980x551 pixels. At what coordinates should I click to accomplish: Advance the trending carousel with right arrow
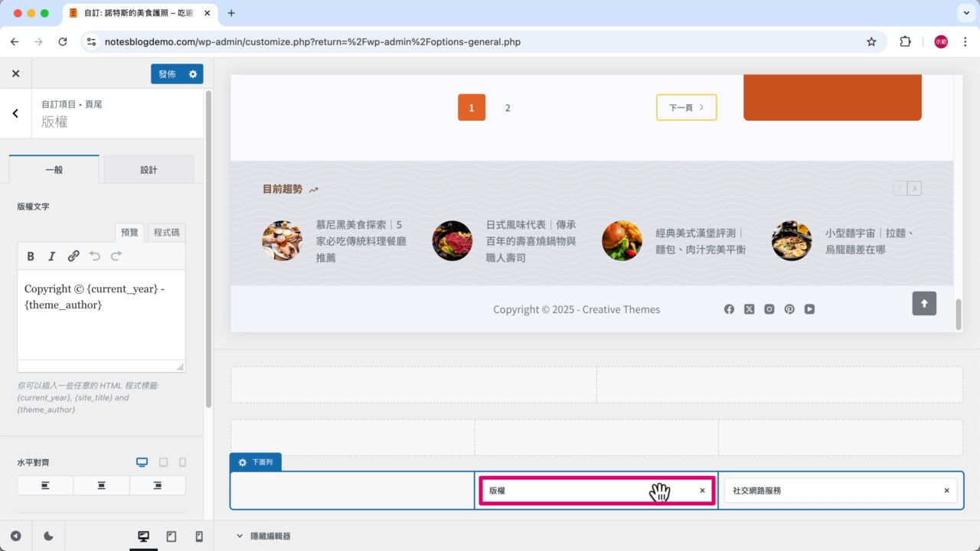pyautogui.click(x=914, y=187)
